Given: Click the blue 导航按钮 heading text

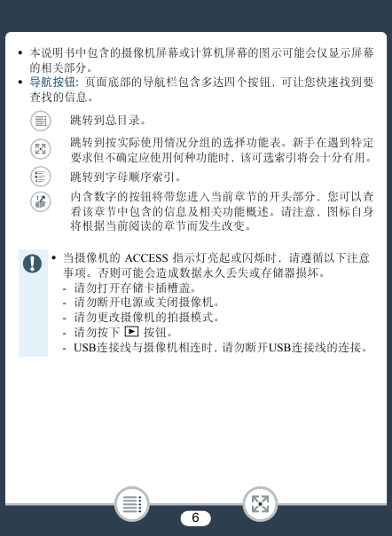Looking at the screenshot, I should pos(54,83).
